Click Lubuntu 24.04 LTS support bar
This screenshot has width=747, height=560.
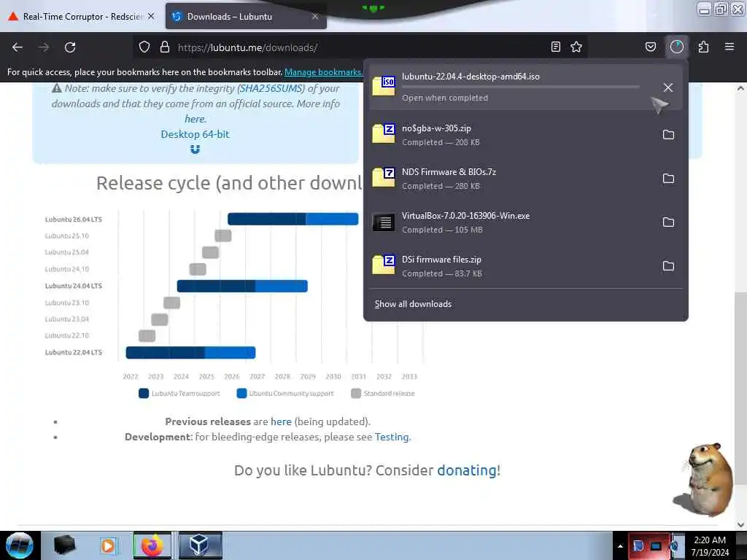tap(242, 286)
